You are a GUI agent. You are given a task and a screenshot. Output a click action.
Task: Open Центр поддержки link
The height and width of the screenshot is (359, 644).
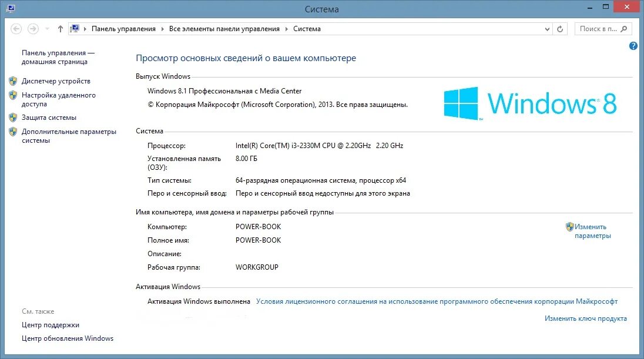(x=50, y=325)
